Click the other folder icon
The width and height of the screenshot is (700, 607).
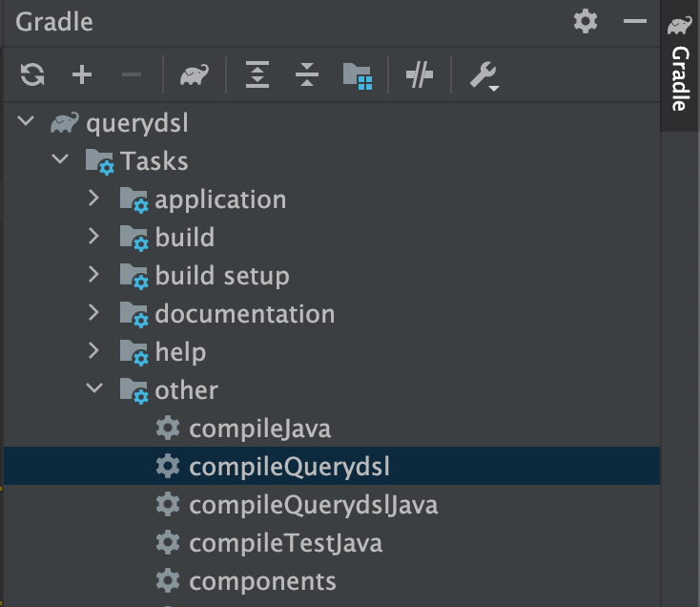pyautogui.click(x=134, y=391)
